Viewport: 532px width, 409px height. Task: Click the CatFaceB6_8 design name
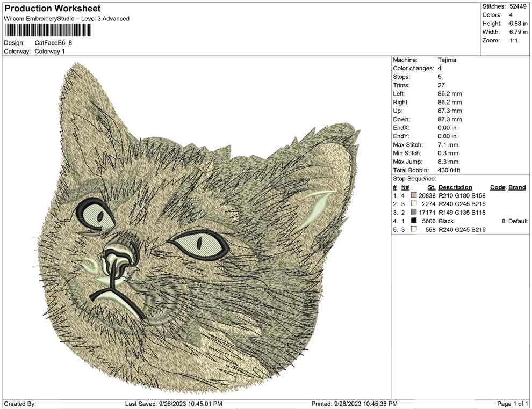pyautogui.click(x=54, y=43)
